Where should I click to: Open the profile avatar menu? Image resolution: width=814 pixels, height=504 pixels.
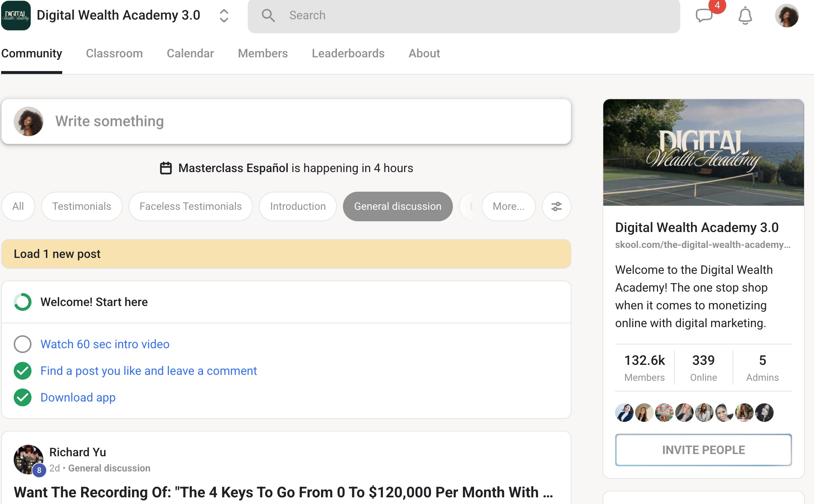pyautogui.click(x=787, y=16)
